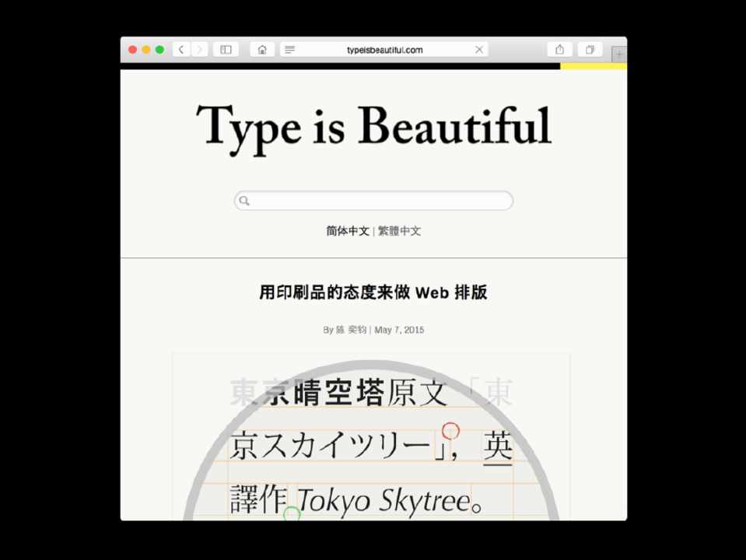Click the magnifying glass search icon

pos(244,201)
